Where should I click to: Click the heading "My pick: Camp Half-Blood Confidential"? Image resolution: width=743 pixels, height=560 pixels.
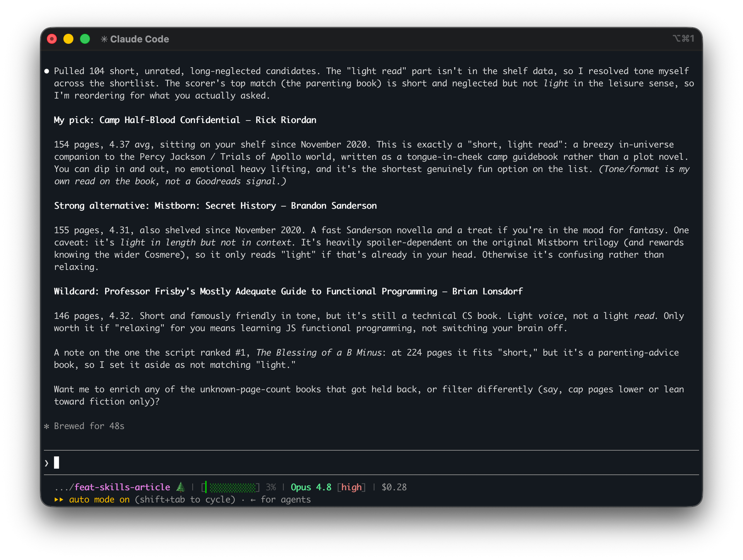coord(185,120)
